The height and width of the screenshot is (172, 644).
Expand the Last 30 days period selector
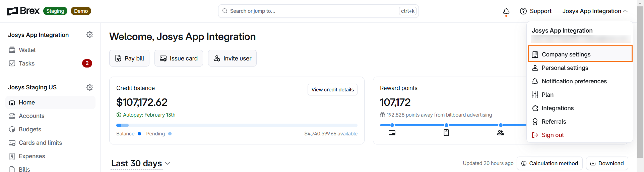pyautogui.click(x=141, y=164)
